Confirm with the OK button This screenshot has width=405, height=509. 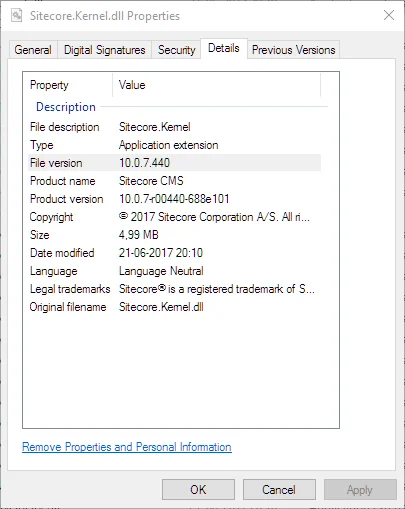198,490
